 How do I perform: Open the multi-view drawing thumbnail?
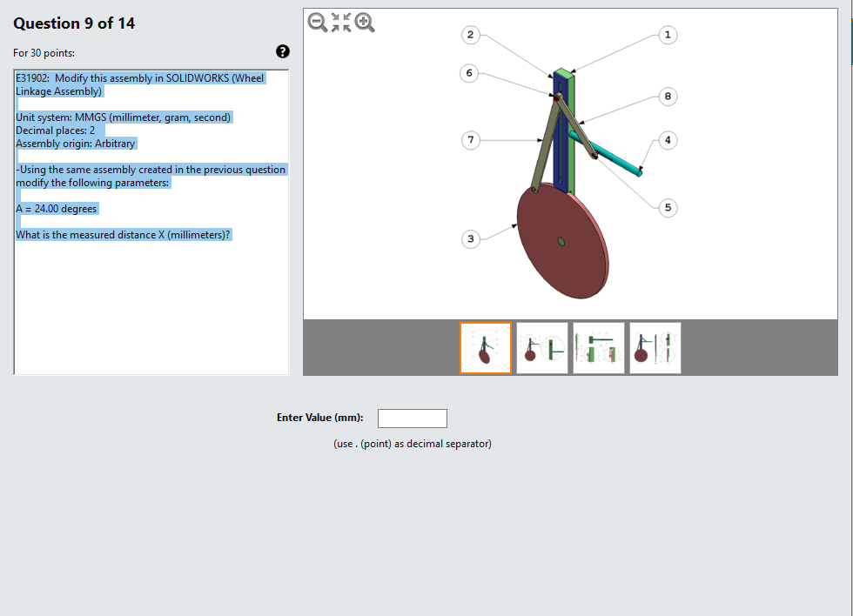coord(655,347)
